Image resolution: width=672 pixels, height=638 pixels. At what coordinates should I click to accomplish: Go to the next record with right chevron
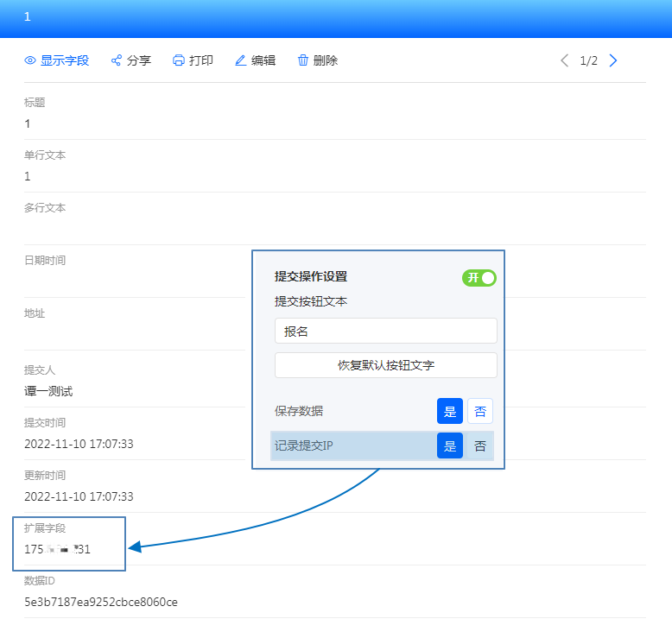613,60
